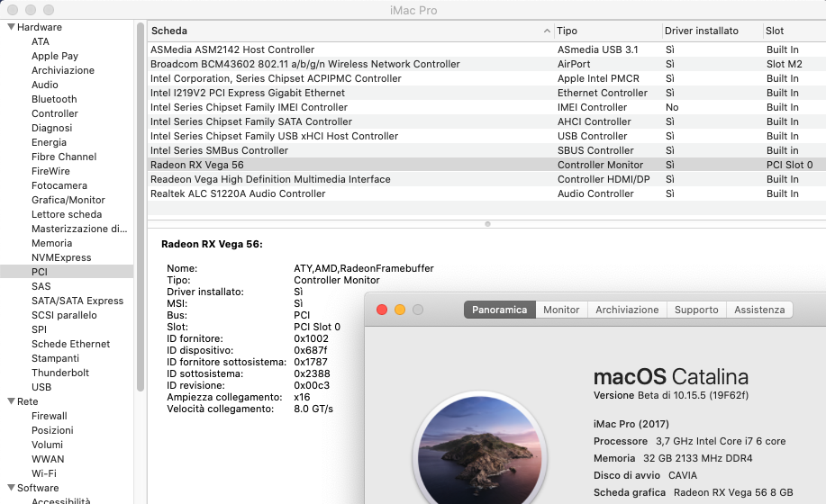Click the sort arrow in Scheda column header
The width and height of the screenshot is (826, 504).
547,31
